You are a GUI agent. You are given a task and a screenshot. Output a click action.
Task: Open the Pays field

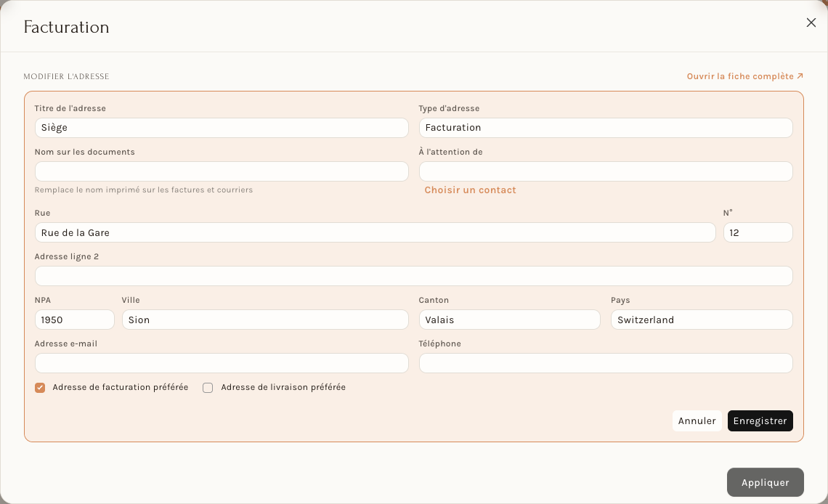pos(702,320)
